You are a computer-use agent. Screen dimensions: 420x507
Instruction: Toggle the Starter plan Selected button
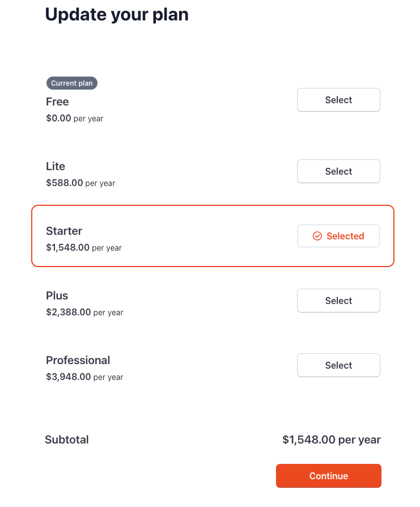click(x=338, y=236)
